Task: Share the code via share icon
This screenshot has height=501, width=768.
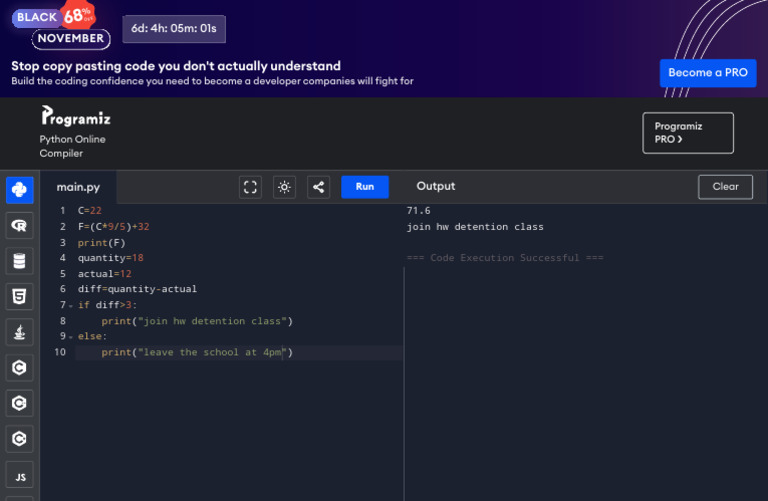Action: [318, 187]
